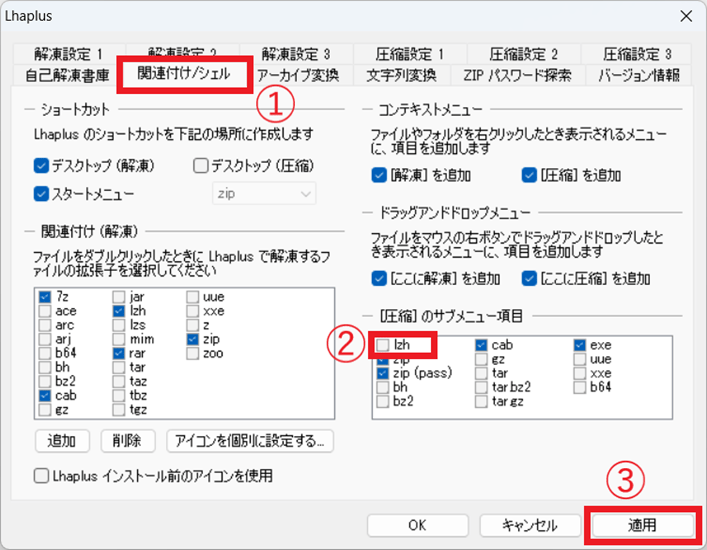Check tar.gz submenu item
The width and height of the screenshot is (707, 550).
click(481, 401)
